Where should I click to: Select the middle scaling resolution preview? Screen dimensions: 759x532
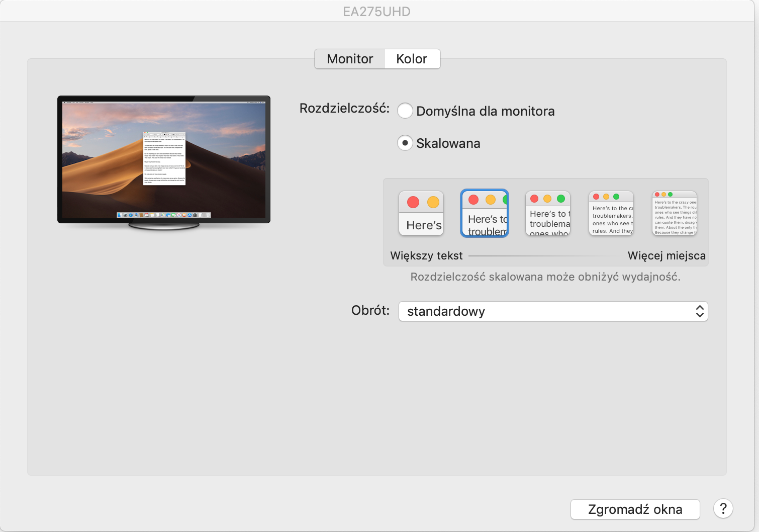pyautogui.click(x=548, y=213)
